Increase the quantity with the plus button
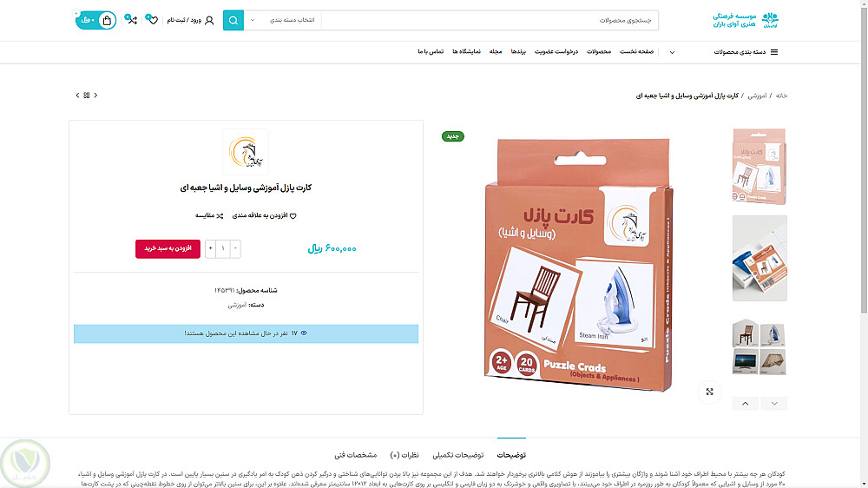 [x=210, y=248]
